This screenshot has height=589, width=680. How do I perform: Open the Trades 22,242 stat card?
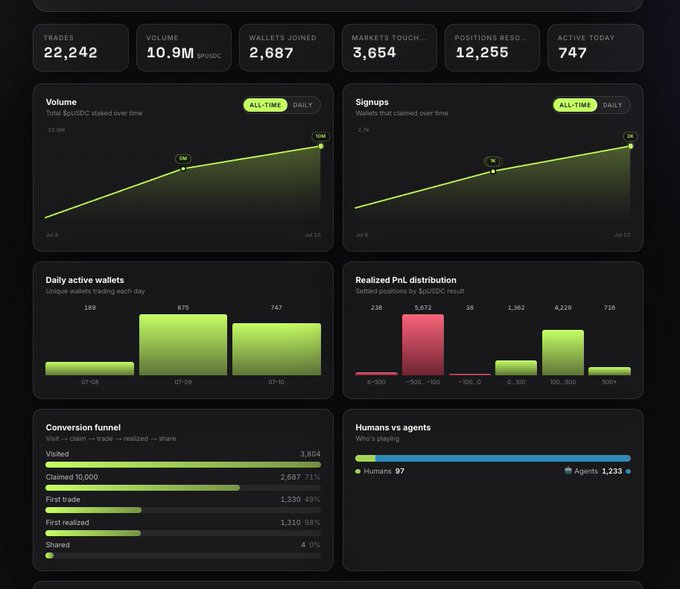pos(81,48)
